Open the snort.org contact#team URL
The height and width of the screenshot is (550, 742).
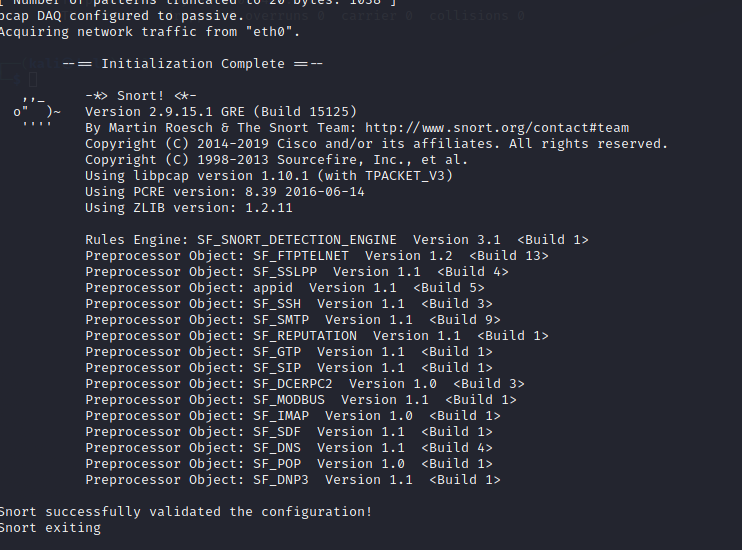pos(497,128)
